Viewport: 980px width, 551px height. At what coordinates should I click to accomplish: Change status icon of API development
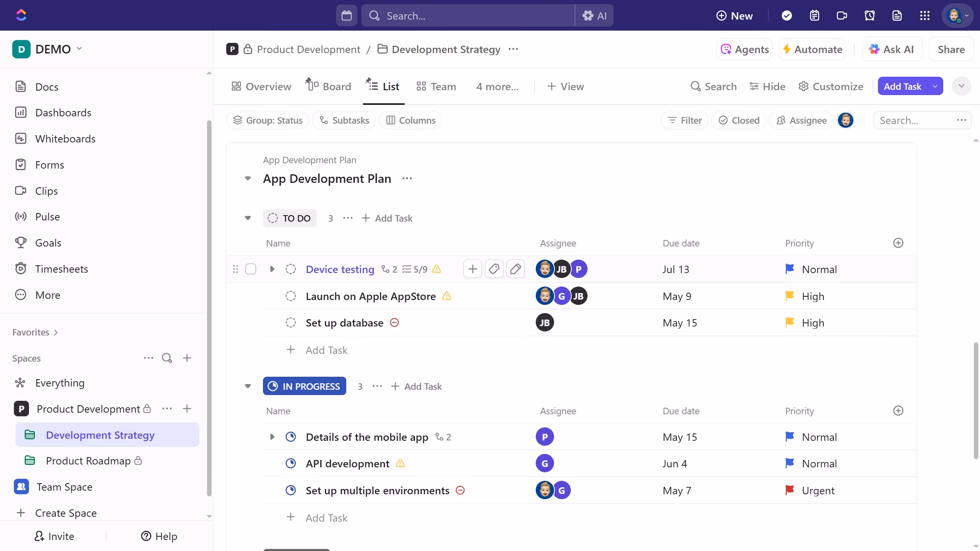pyautogui.click(x=291, y=463)
